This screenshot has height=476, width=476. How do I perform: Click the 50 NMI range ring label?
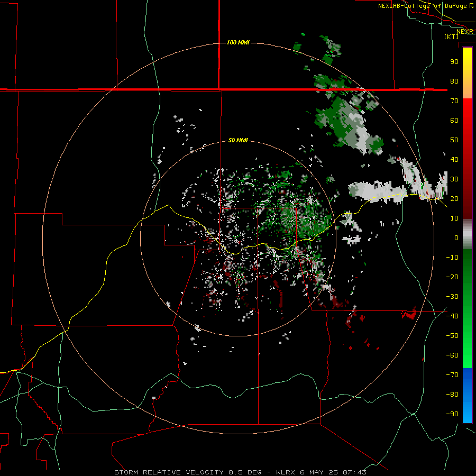pos(238,140)
